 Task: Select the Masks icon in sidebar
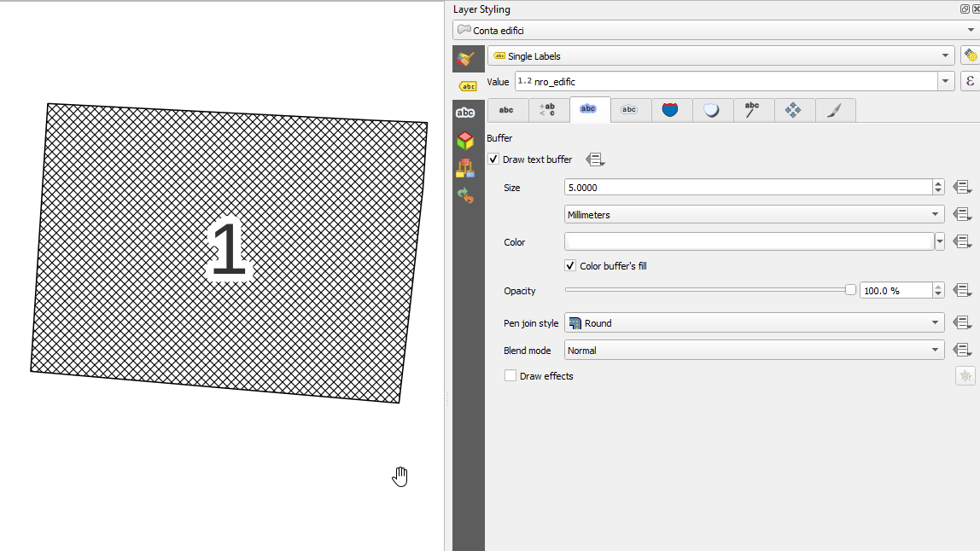click(465, 113)
